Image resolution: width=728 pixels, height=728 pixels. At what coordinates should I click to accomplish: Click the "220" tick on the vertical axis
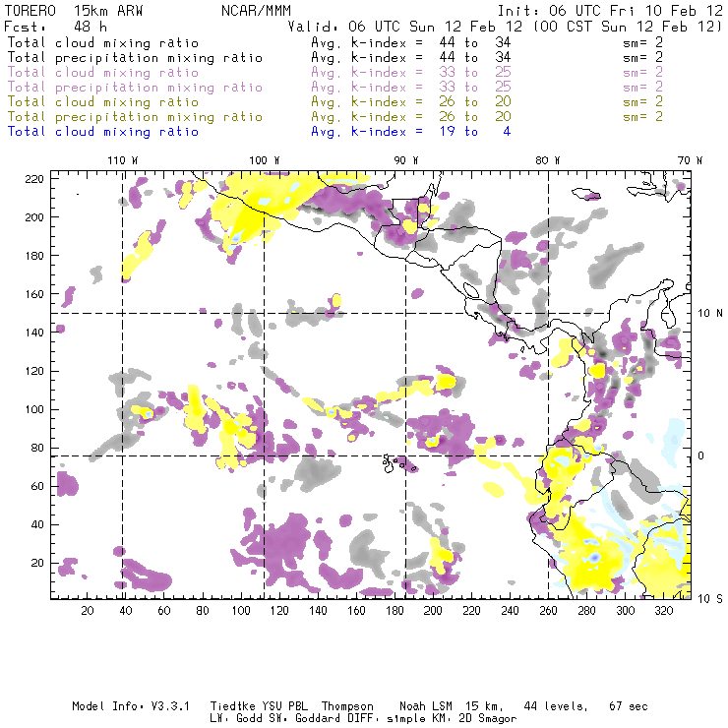34,179
